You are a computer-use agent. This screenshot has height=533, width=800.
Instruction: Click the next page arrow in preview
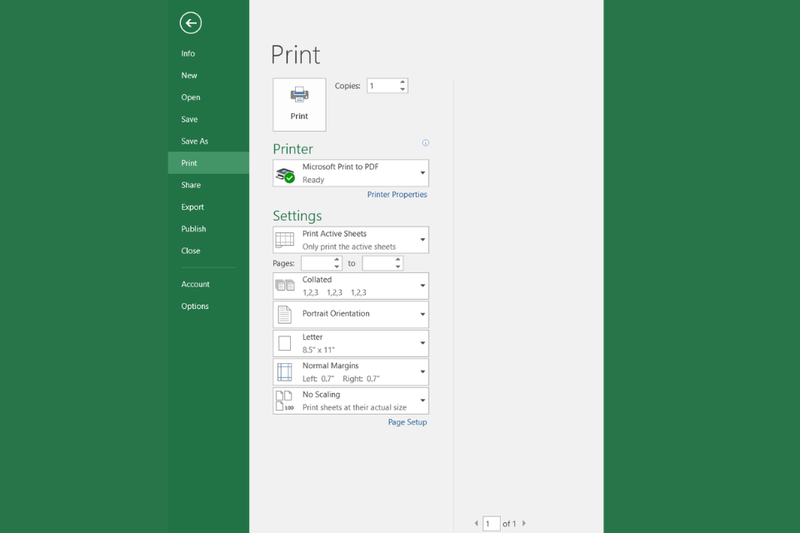[x=524, y=523]
